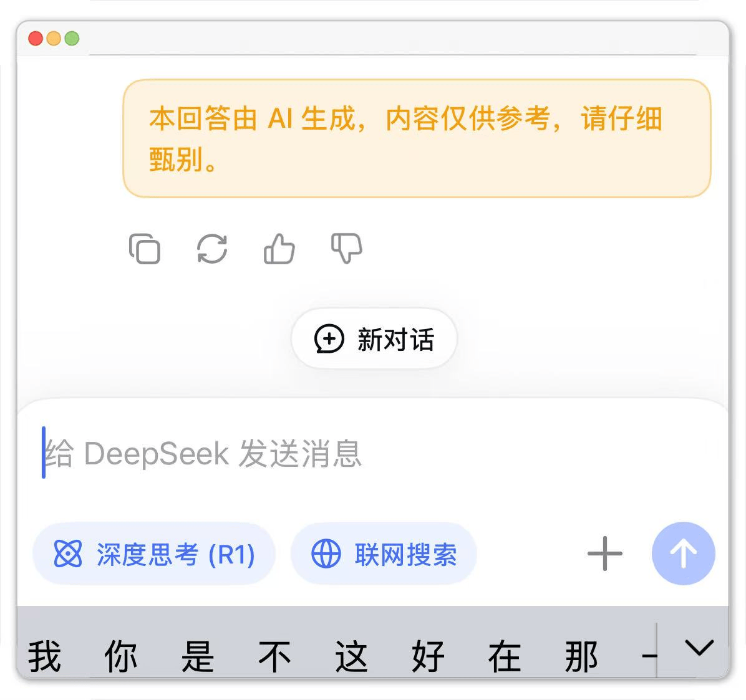Select candidate word 你

point(121,656)
